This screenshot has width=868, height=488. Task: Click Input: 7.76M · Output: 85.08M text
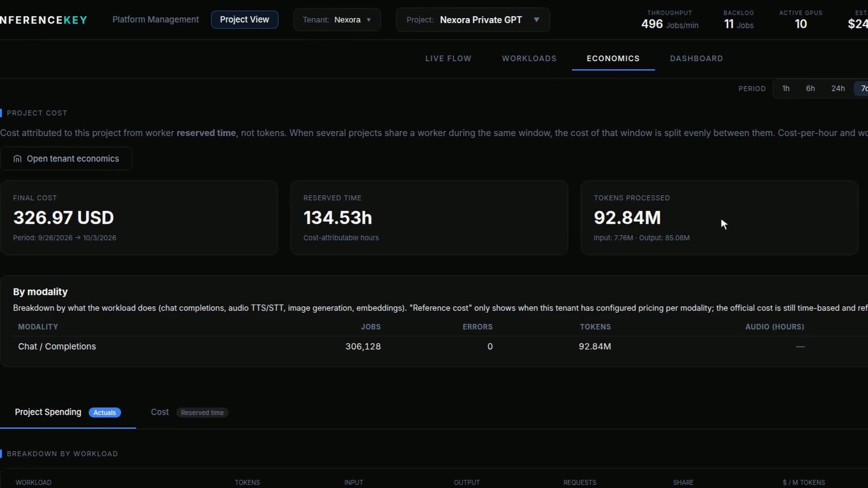[x=642, y=238]
